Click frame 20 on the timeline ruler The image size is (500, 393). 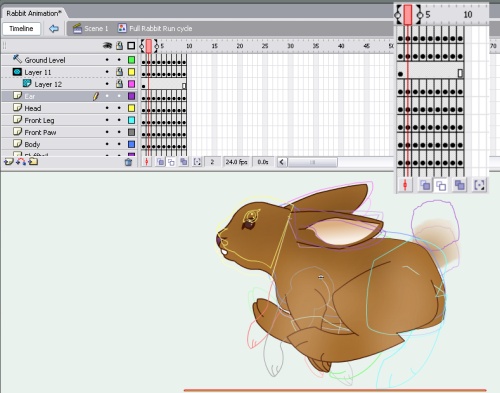coord(240,46)
